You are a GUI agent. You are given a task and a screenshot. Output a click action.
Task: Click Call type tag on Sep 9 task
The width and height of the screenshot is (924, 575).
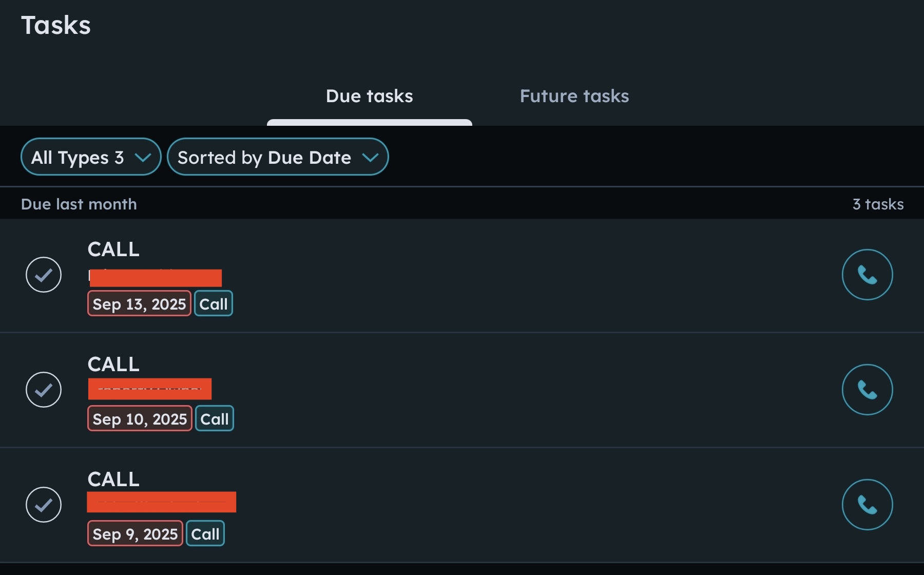pyautogui.click(x=205, y=534)
